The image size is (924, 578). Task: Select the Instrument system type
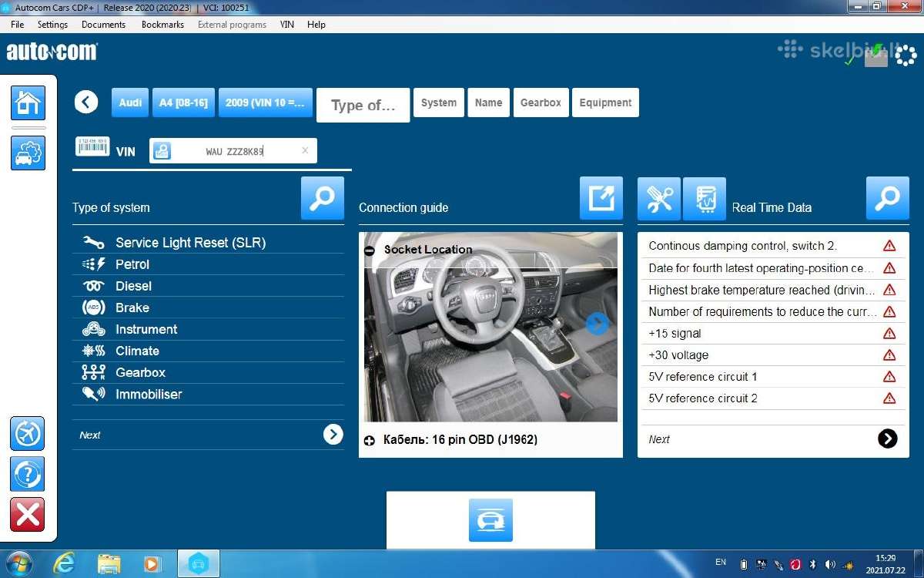(208, 328)
